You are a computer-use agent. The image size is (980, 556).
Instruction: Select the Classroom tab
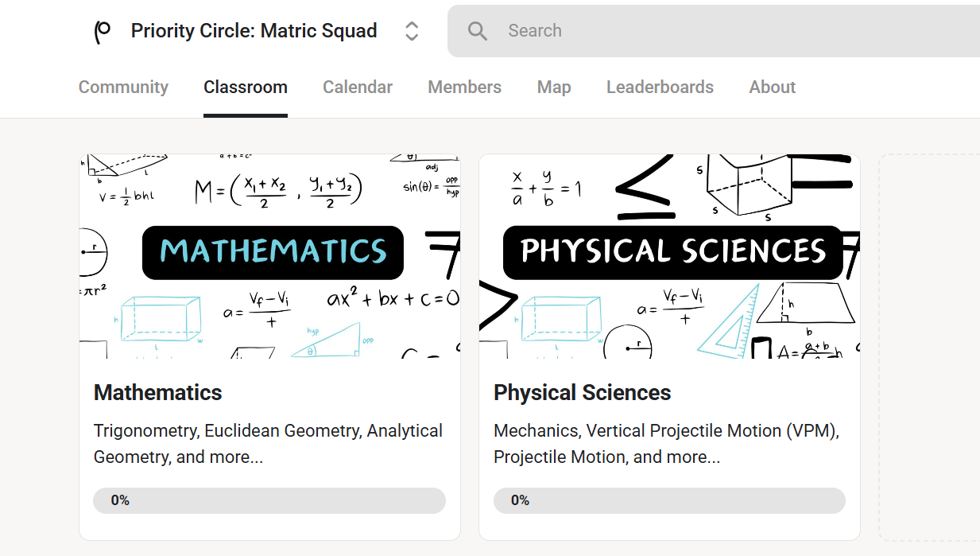pos(246,87)
